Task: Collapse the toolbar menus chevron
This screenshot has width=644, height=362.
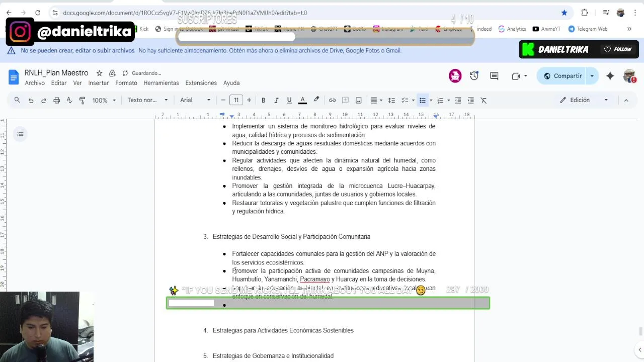Action: 626,100
